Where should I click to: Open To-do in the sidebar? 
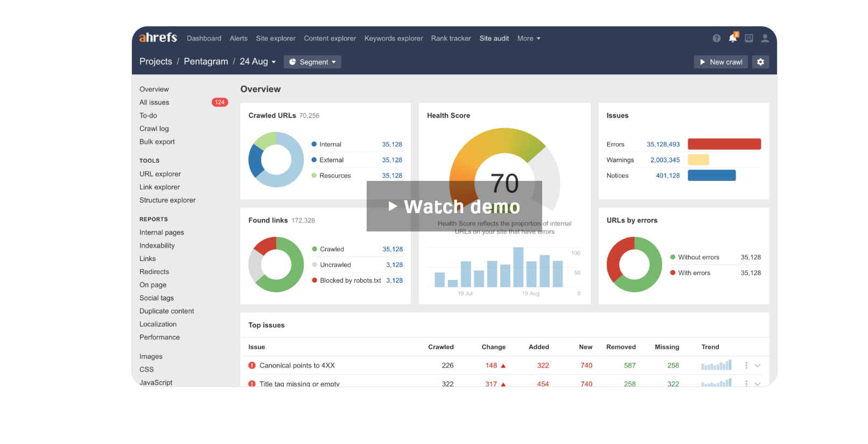coord(148,115)
